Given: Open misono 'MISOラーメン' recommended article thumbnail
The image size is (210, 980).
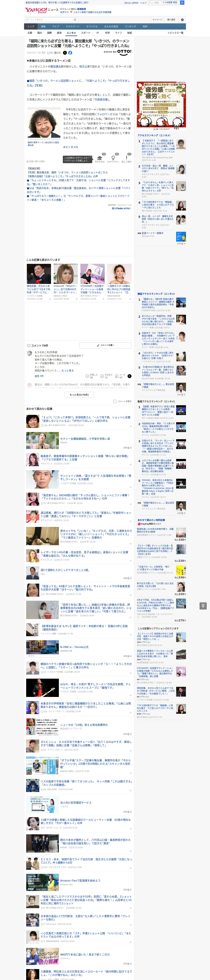Looking at the screenshot, I should click(66, 274).
